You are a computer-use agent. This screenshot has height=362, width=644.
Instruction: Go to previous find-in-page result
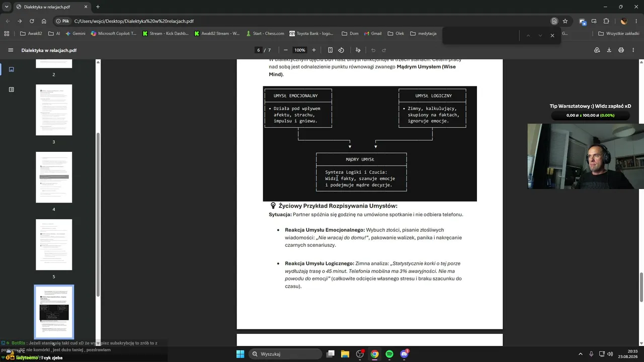pos(528,36)
